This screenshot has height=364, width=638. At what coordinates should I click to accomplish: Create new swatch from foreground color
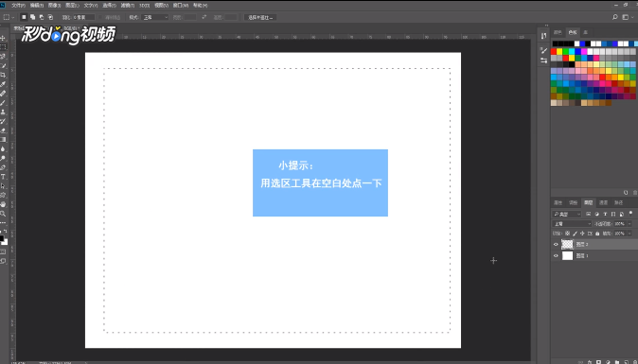click(626, 193)
